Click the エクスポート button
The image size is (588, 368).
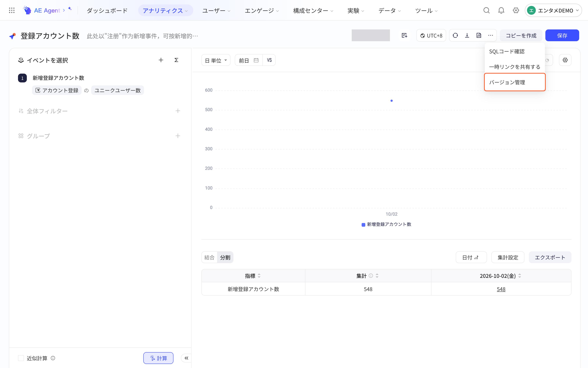(x=550, y=257)
